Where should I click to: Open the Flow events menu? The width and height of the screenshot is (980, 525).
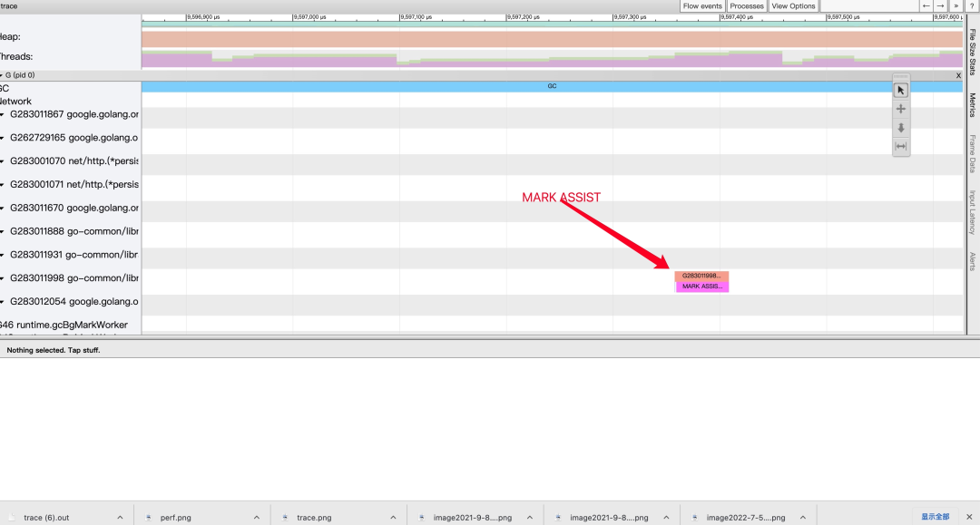(x=702, y=5)
